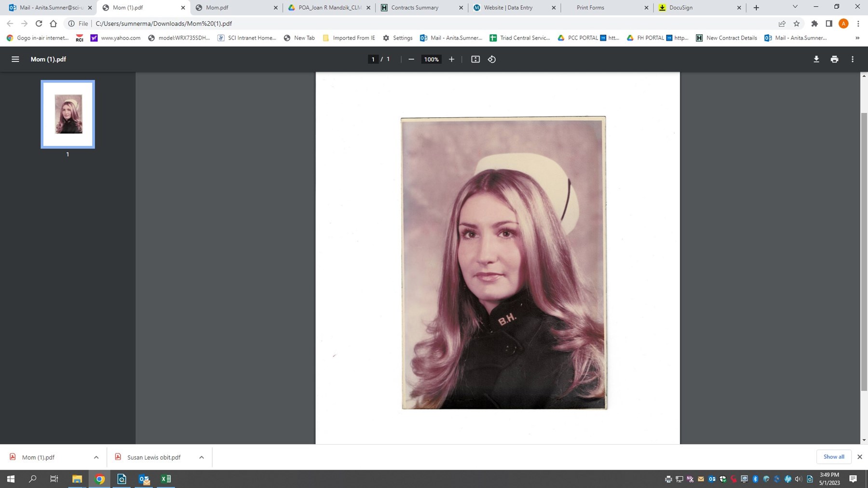
Task: Click Show all in the downloads bar
Action: point(834,457)
